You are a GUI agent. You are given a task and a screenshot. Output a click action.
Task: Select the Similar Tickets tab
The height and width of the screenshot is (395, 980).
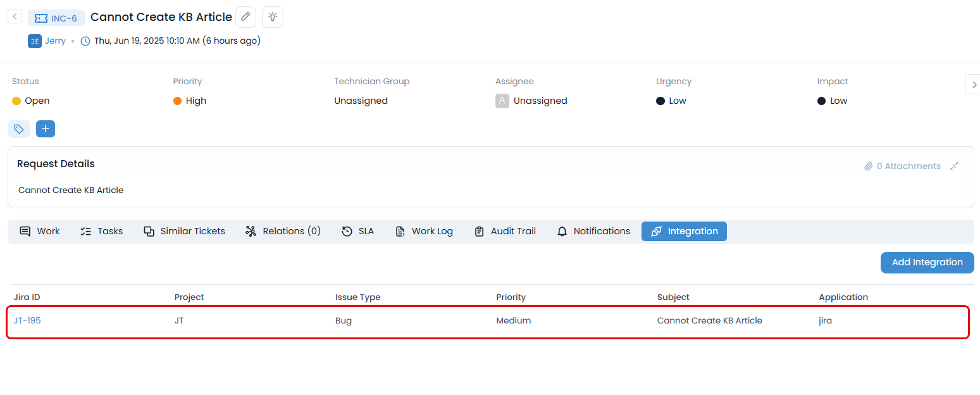[184, 231]
